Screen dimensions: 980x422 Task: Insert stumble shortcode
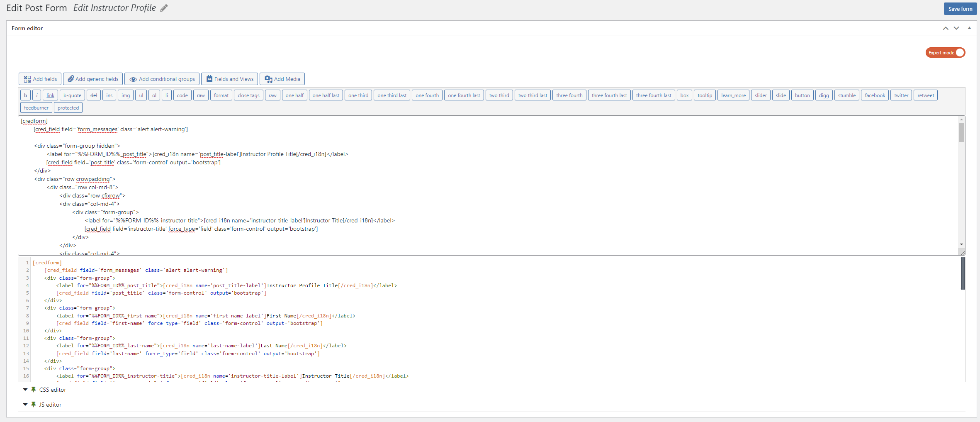(847, 95)
